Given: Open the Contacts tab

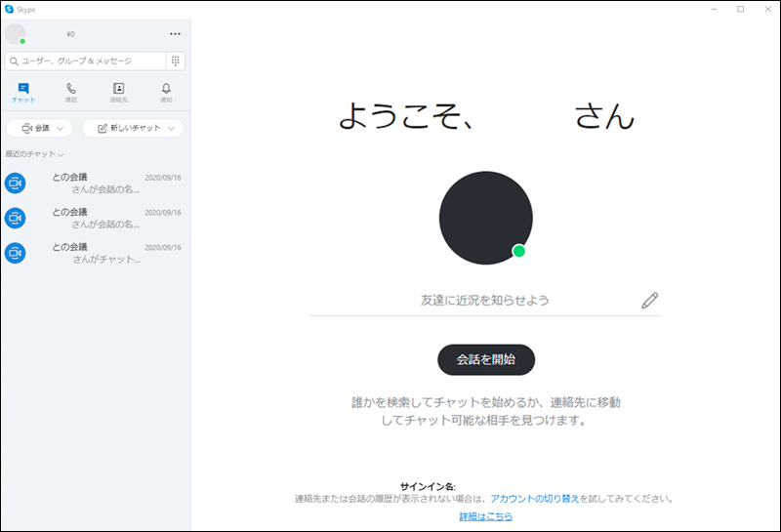Looking at the screenshot, I should tap(118, 93).
